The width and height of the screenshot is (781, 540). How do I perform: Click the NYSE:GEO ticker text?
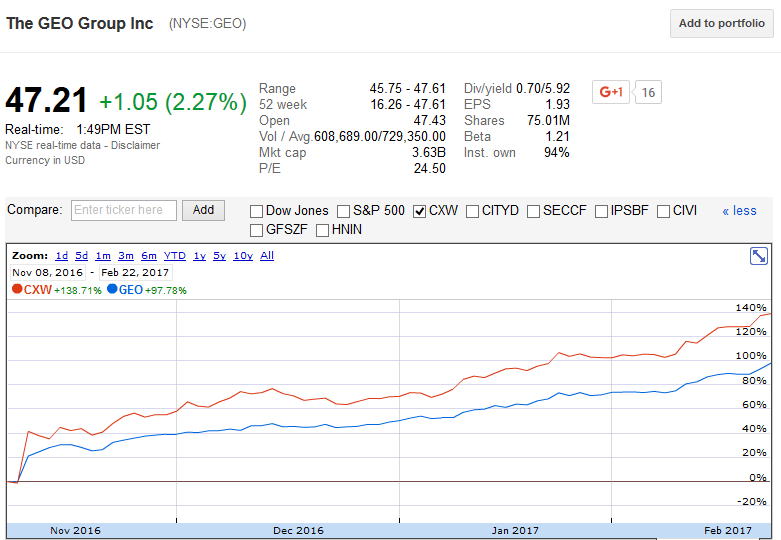point(208,24)
